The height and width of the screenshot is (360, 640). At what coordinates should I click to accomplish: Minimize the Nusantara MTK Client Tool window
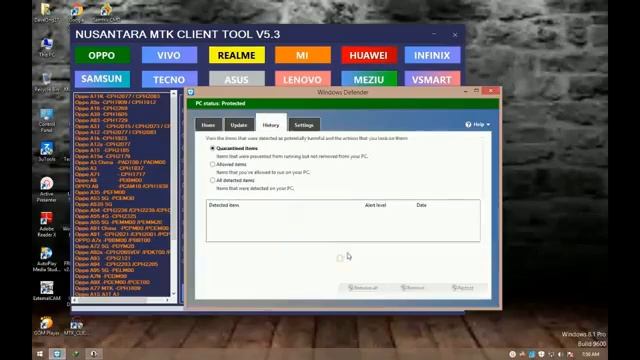tap(434, 34)
